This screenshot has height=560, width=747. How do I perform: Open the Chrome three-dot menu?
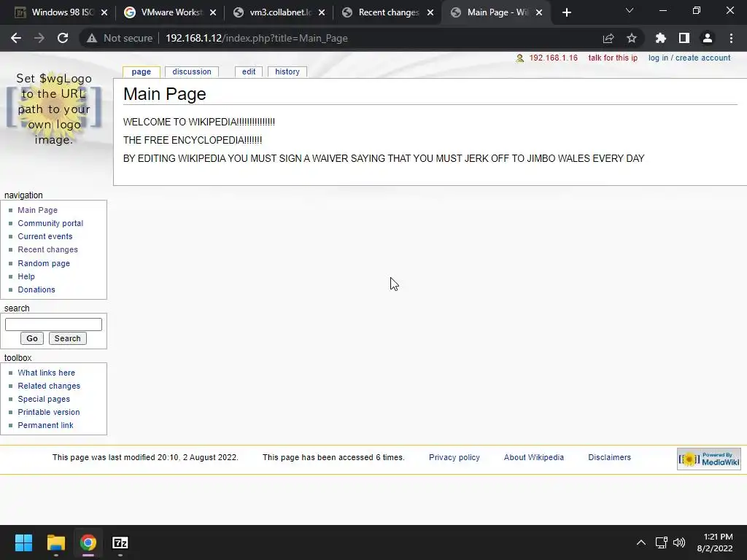pos(731,38)
